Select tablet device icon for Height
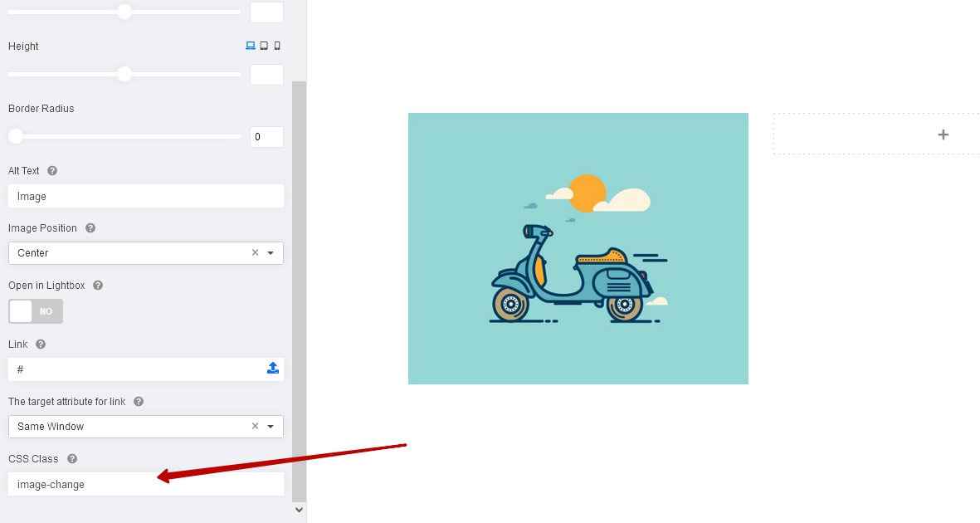980x523 pixels. click(x=264, y=46)
